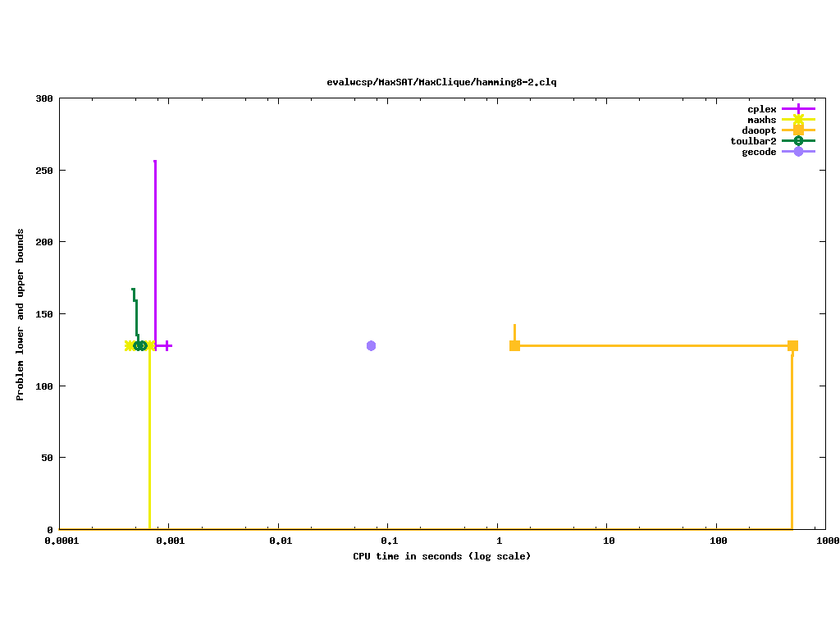The width and height of the screenshot is (840, 630).
Task: Click the right daoopt square marker near 500 seconds
Action: [792, 345]
